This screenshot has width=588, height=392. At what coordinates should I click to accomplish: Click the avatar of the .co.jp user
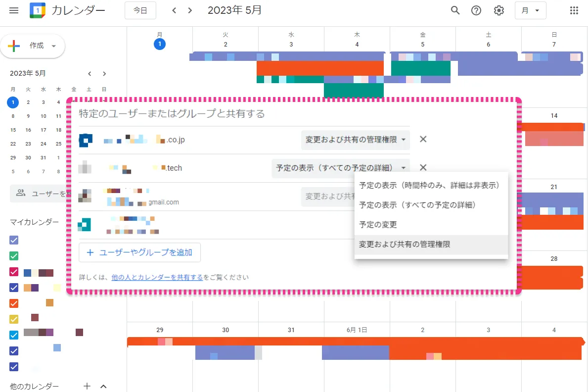(x=86, y=140)
